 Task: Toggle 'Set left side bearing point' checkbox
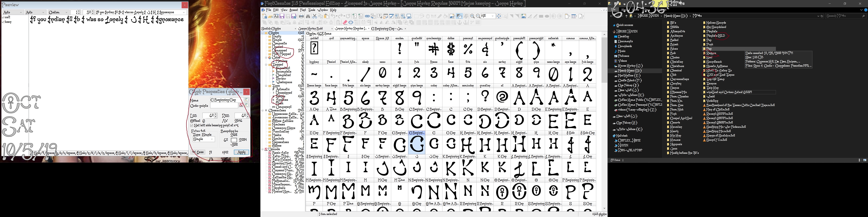point(192,125)
